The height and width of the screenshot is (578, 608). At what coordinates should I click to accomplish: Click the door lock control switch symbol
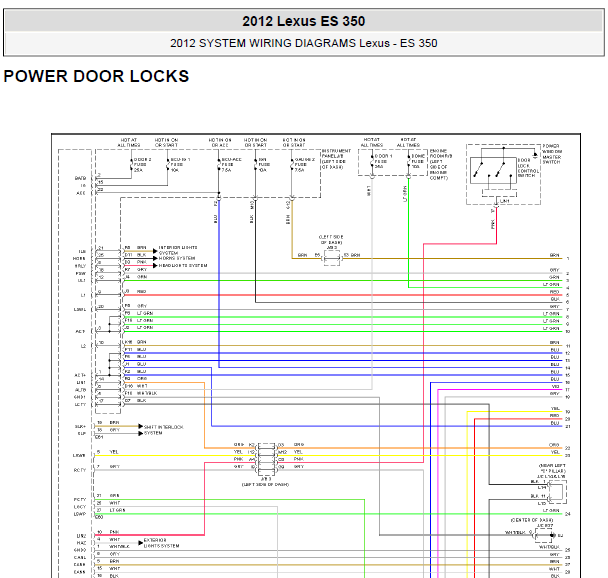point(493,171)
